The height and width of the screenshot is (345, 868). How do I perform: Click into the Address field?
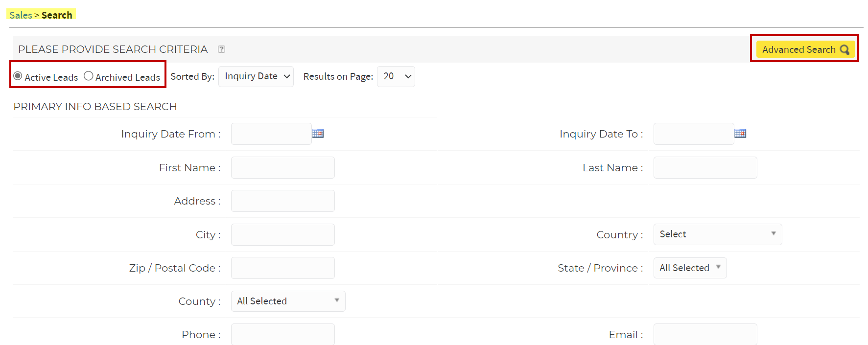(x=283, y=201)
